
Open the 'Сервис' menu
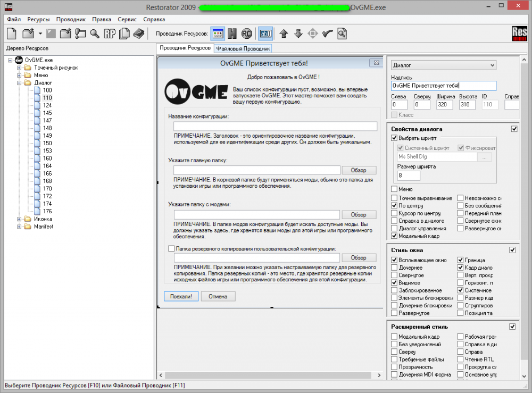pyautogui.click(x=127, y=19)
